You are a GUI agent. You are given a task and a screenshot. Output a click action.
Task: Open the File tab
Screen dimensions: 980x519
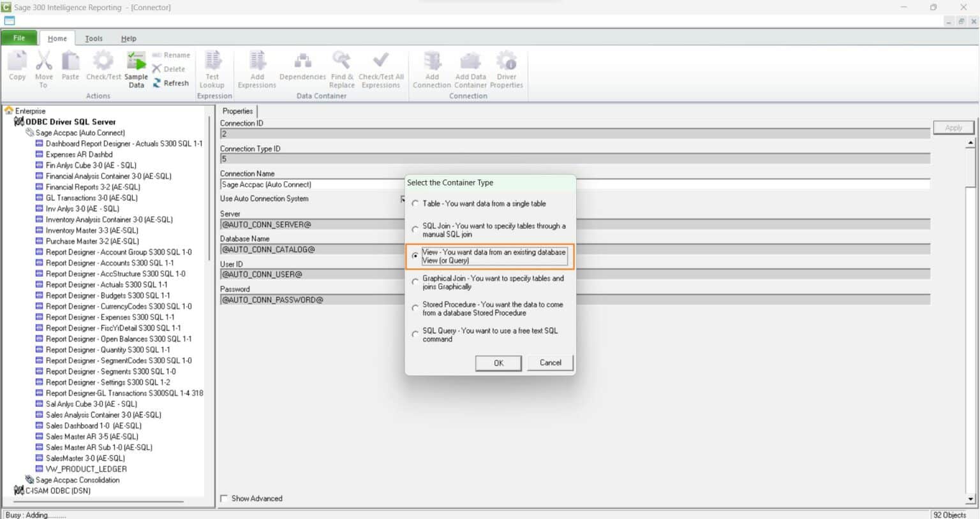pyautogui.click(x=19, y=38)
